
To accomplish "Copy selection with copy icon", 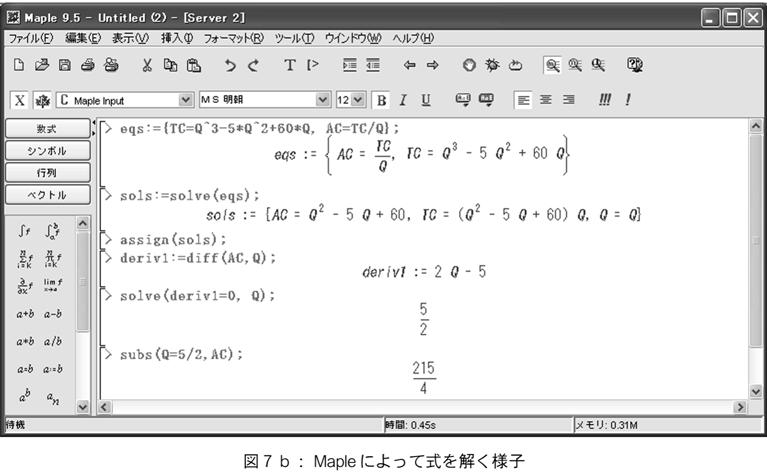I will [x=170, y=65].
